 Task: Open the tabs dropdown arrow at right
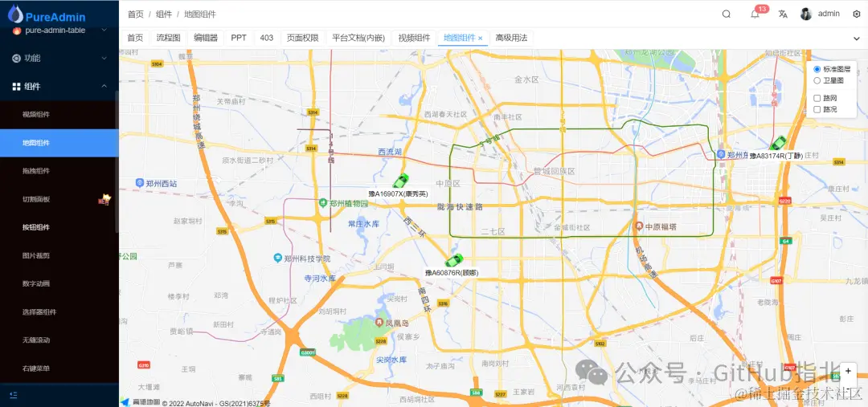pyautogui.click(x=857, y=39)
